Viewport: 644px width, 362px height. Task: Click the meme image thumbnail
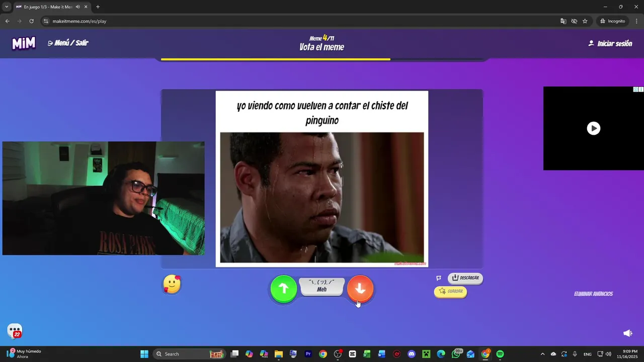click(322, 198)
